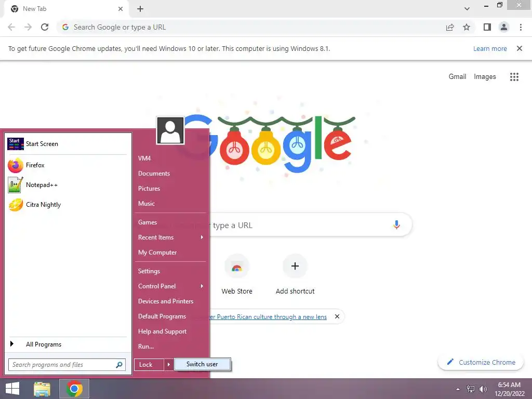Click the Lock button

[x=149, y=365]
